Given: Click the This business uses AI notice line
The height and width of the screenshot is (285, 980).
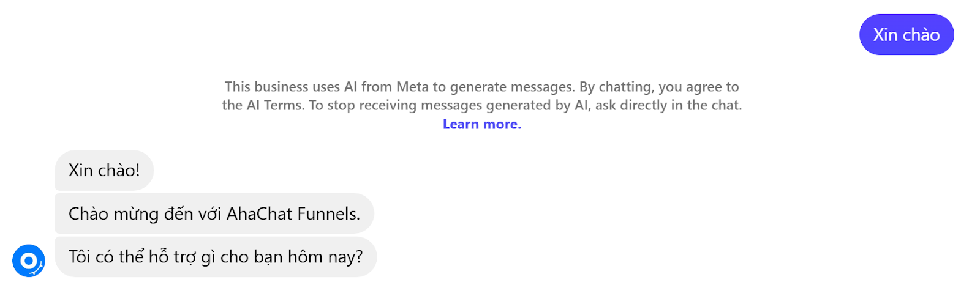Looking at the screenshot, I should 482,87.
